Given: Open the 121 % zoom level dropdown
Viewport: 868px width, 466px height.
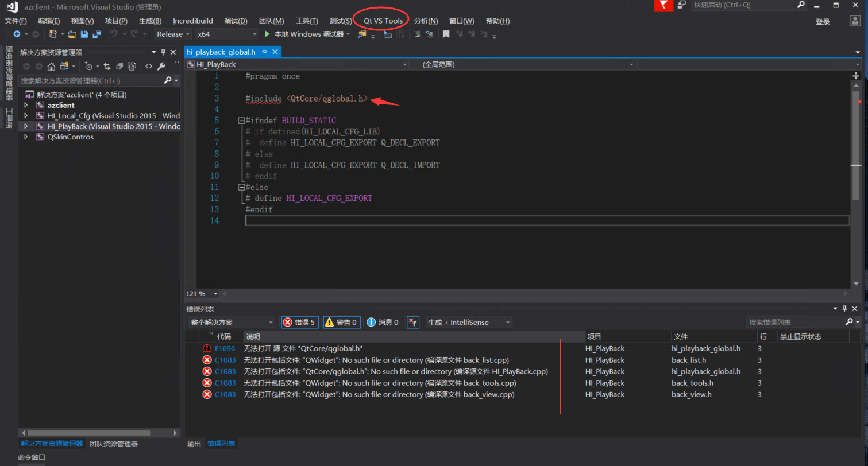Looking at the screenshot, I should click(x=202, y=293).
